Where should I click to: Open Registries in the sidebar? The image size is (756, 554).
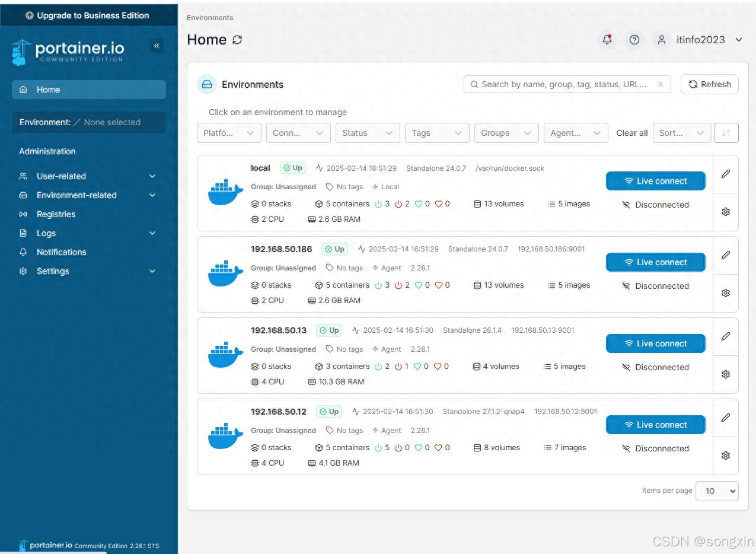coord(88,214)
